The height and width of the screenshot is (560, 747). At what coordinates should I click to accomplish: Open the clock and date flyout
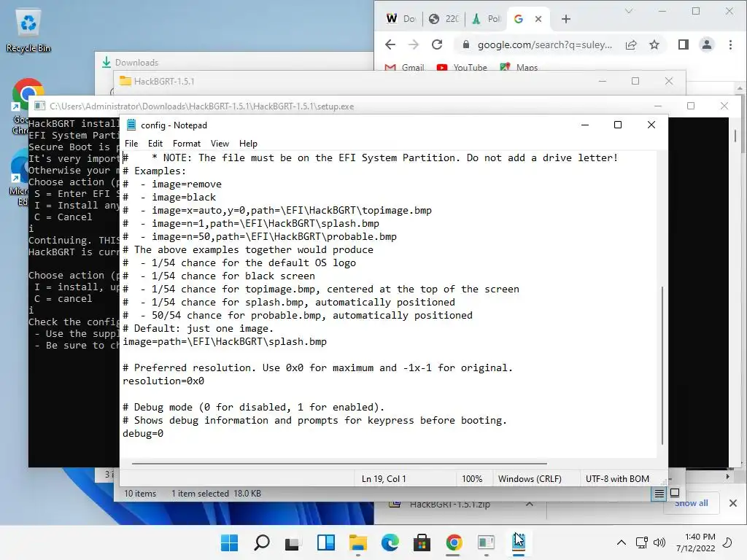(x=695, y=542)
